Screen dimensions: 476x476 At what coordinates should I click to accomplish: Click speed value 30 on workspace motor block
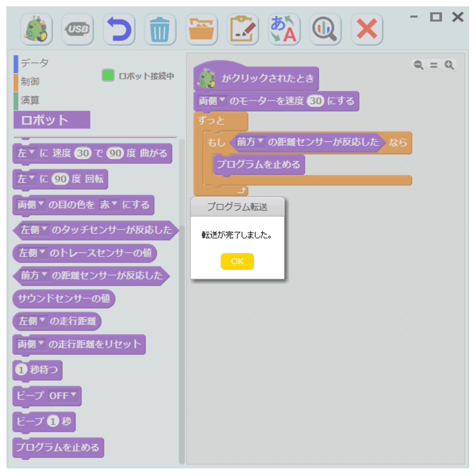coord(315,101)
